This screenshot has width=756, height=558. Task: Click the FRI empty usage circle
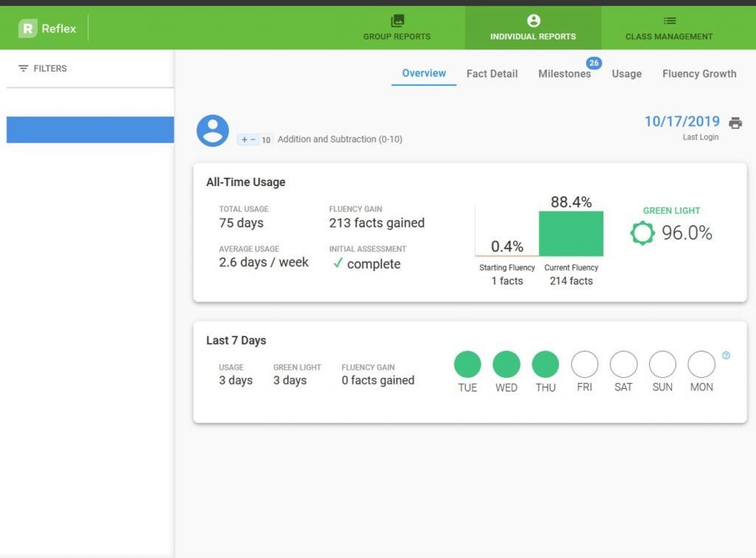point(585,364)
